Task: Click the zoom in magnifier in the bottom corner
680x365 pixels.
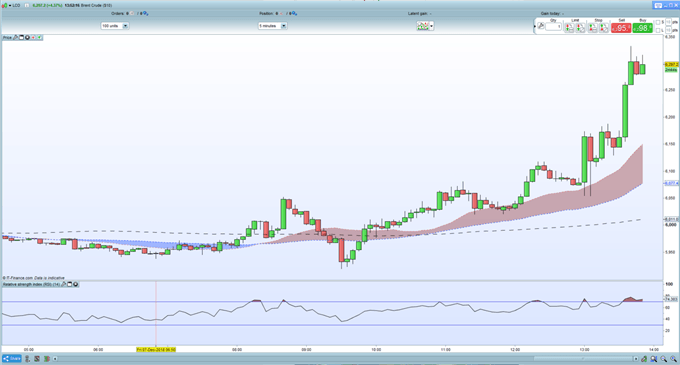Action: [x=673, y=359]
